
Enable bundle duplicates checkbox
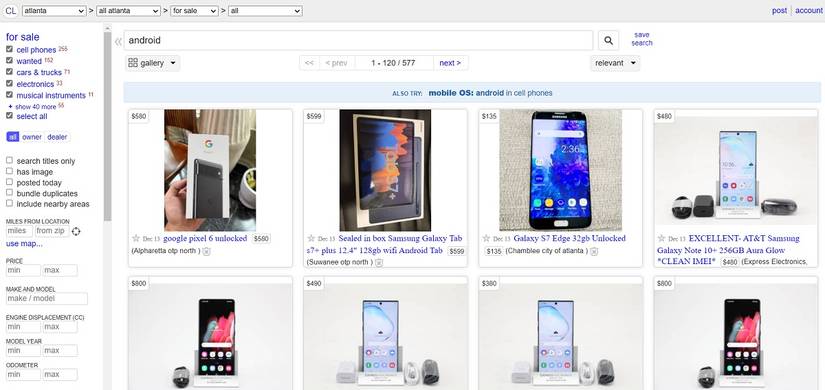(x=9, y=193)
